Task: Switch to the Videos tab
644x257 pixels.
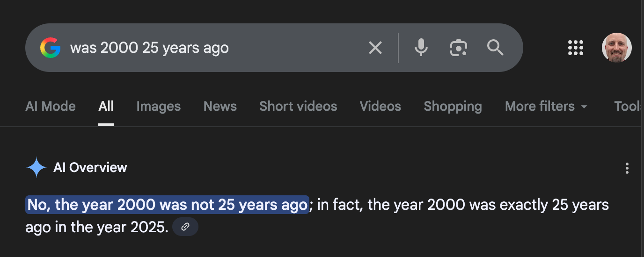Action: pos(380,107)
